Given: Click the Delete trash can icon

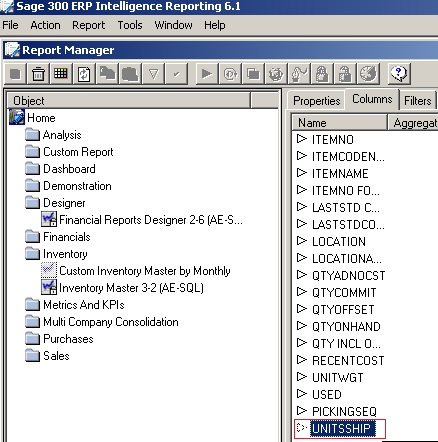Looking at the screenshot, I should point(38,74).
